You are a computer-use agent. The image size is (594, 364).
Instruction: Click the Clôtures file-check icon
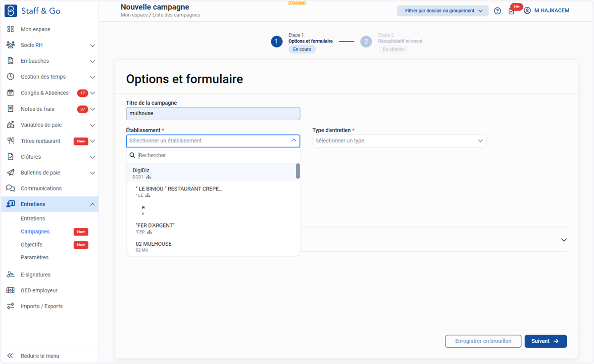[10, 157]
